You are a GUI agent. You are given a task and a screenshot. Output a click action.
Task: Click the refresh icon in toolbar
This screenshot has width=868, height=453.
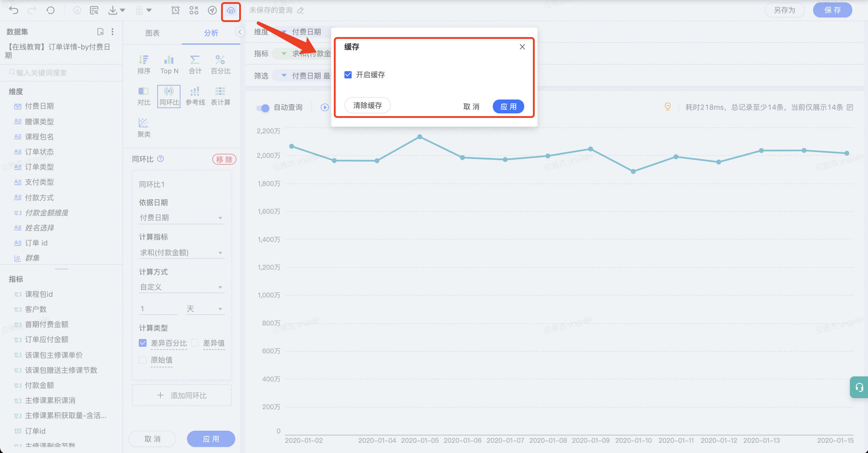tap(50, 11)
